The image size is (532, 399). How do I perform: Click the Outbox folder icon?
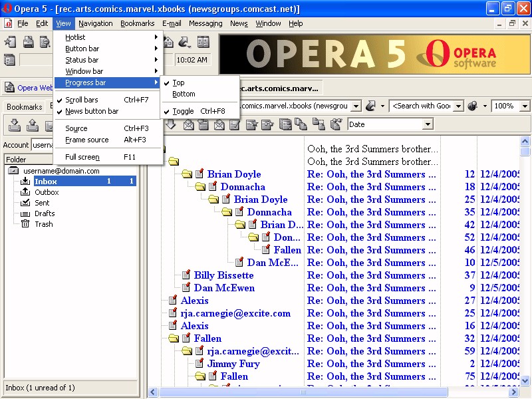25,192
